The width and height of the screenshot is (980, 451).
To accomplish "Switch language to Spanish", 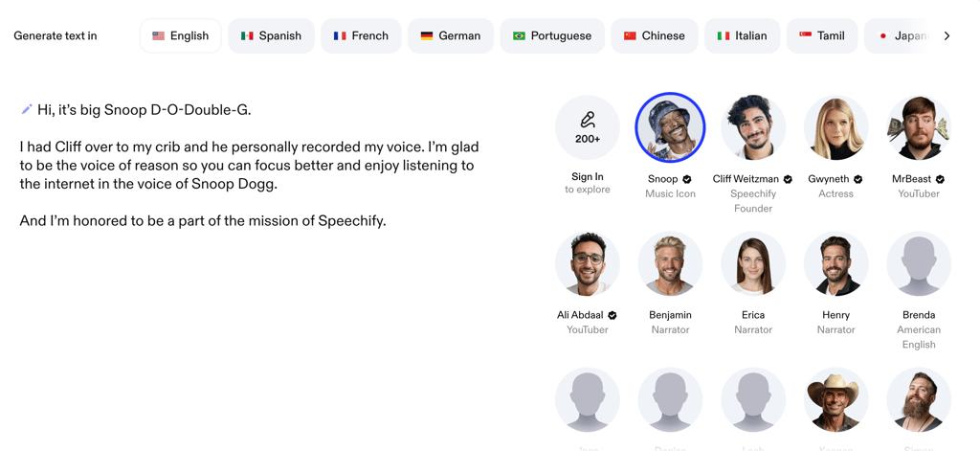I will click(271, 36).
